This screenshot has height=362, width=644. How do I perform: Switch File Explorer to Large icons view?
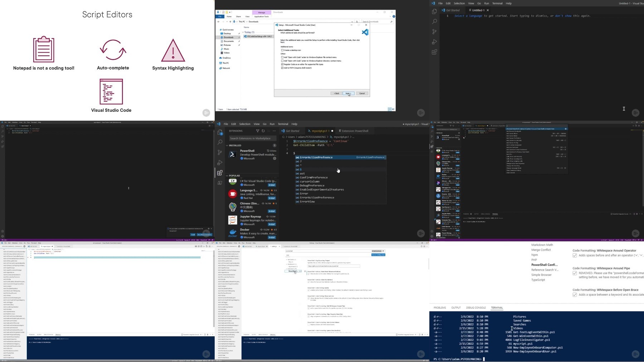[x=393, y=109]
